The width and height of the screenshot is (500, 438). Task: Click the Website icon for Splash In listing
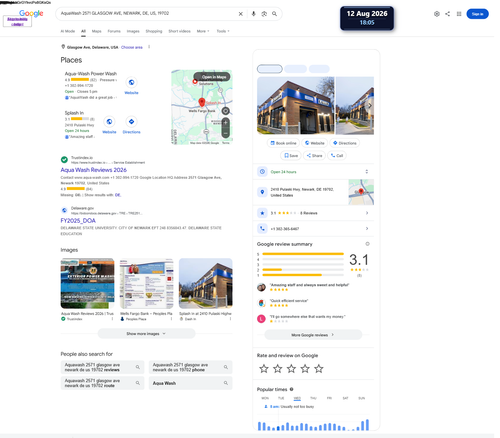click(109, 122)
